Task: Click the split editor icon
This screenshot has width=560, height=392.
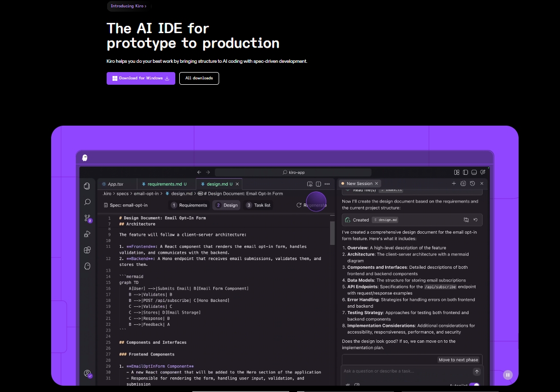Action: 318,184
